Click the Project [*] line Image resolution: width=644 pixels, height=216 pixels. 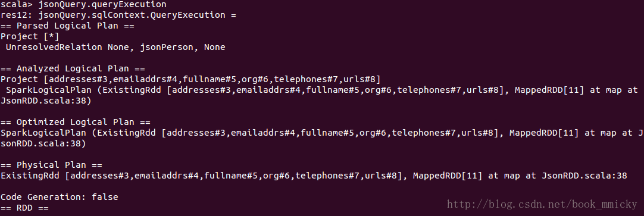(30, 36)
